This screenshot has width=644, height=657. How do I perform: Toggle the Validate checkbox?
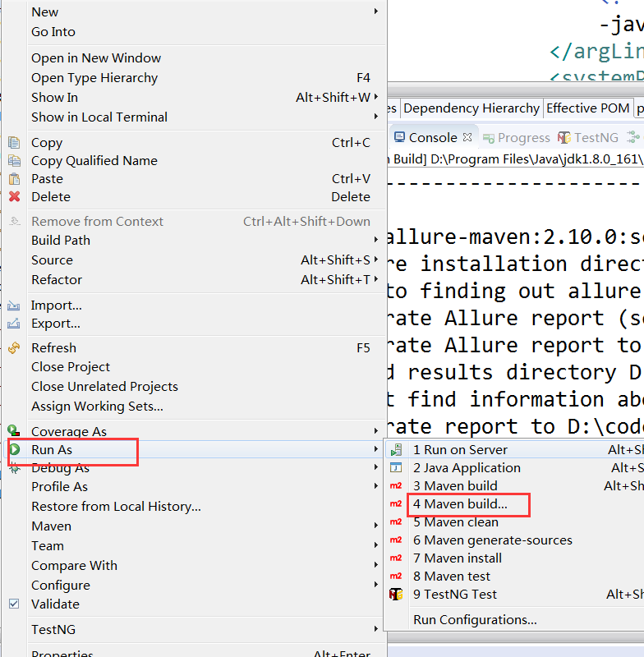[14, 604]
